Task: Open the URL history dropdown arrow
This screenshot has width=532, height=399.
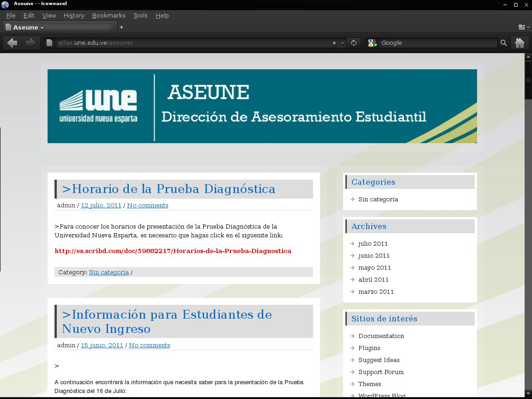Action: tap(342, 43)
